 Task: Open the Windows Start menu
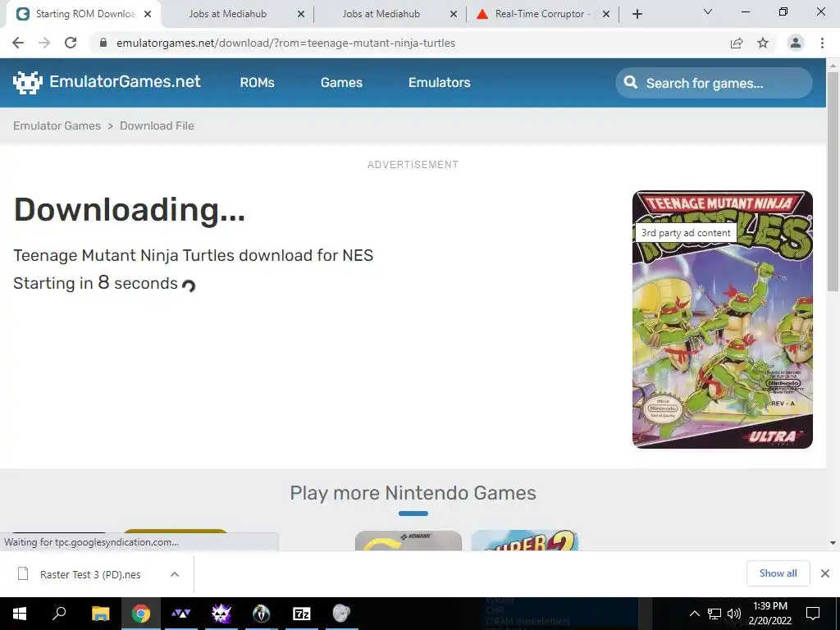point(20,614)
